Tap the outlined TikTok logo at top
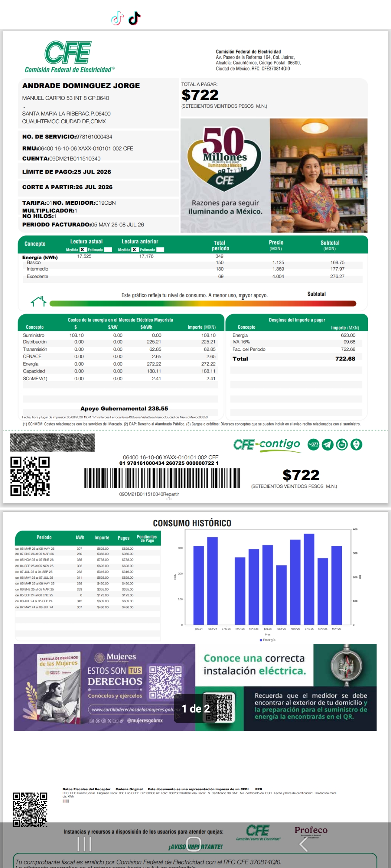 click(x=117, y=18)
